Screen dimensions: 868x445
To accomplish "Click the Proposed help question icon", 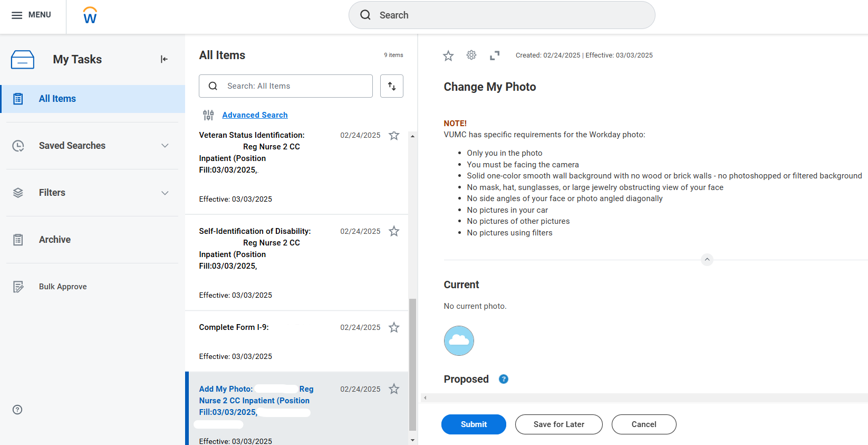I will [x=504, y=379].
